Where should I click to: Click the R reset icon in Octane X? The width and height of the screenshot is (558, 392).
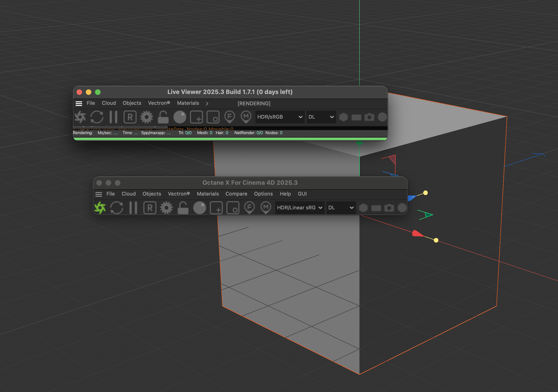(150, 208)
